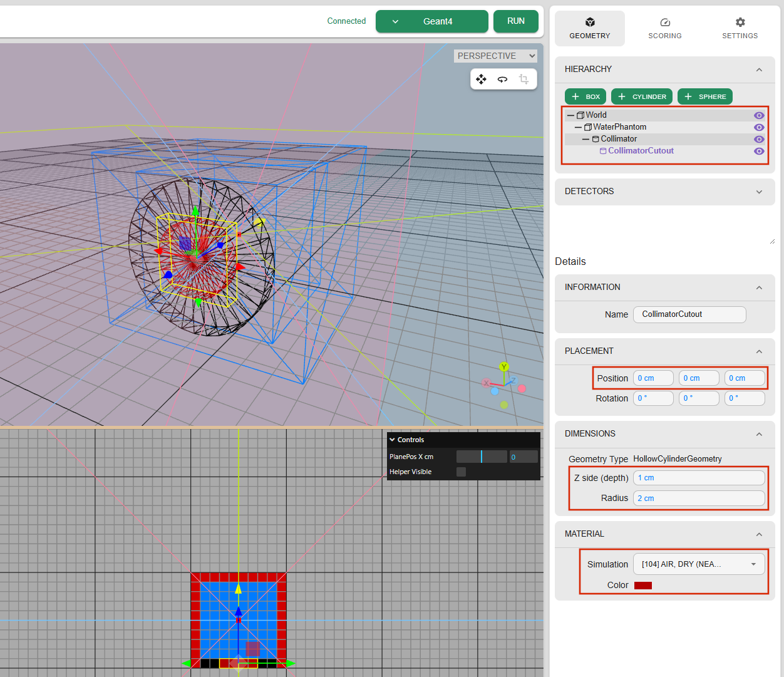
Task: Open the PERSPECTIVE camera dropdown
Action: point(495,56)
